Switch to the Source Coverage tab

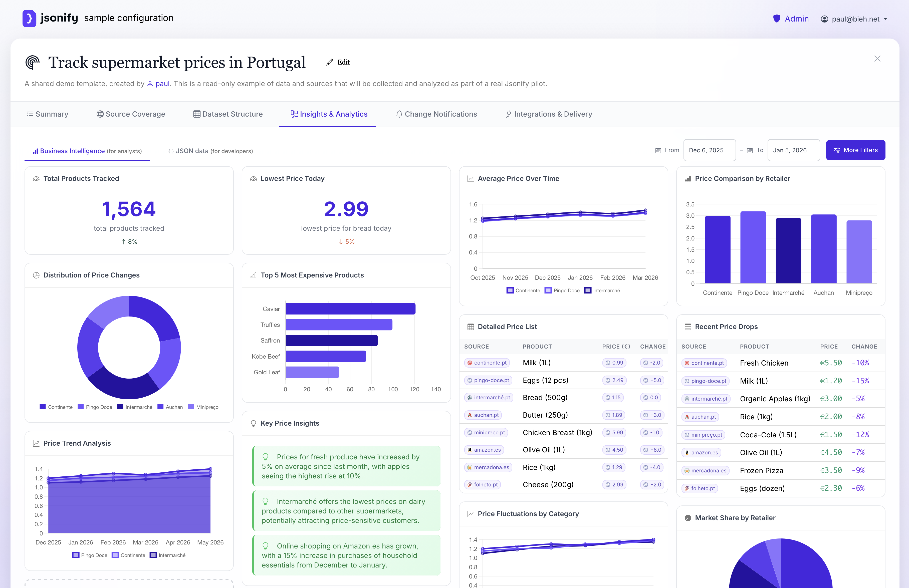pyautogui.click(x=131, y=114)
